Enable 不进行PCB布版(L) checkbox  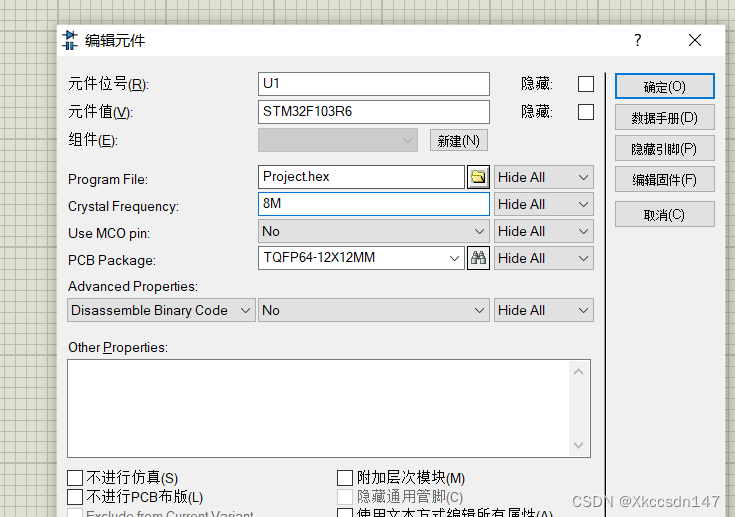pos(75,497)
